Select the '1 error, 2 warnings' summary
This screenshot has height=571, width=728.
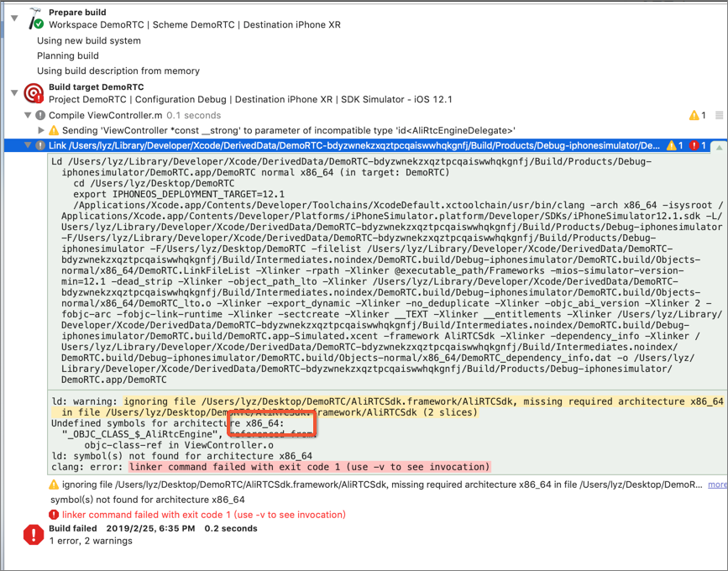[x=91, y=541]
